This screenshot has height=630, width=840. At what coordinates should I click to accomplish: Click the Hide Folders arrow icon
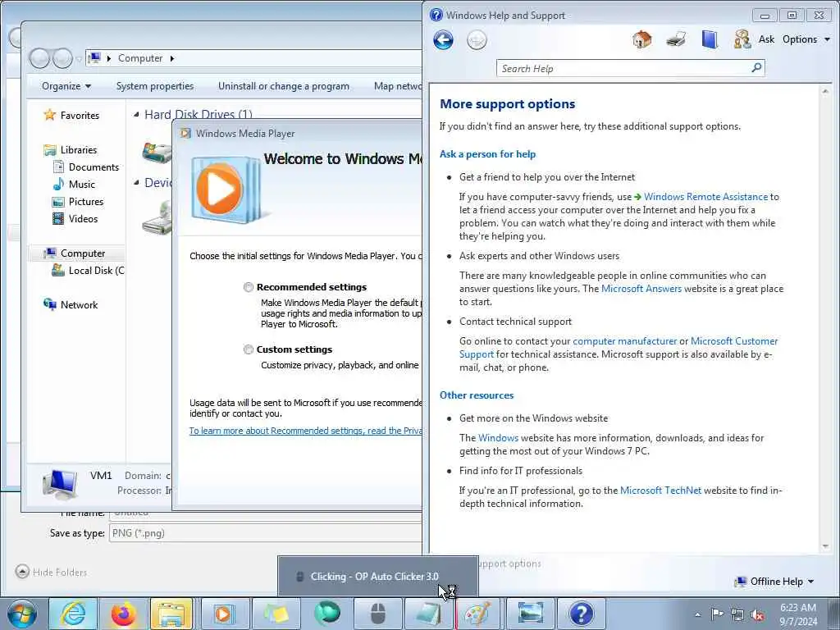click(x=22, y=572)
